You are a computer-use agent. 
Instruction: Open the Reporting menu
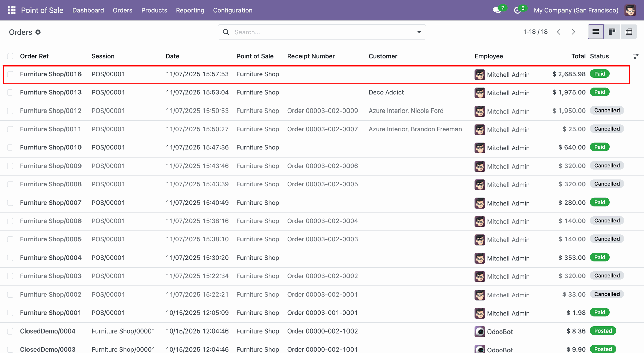point(190,10)
